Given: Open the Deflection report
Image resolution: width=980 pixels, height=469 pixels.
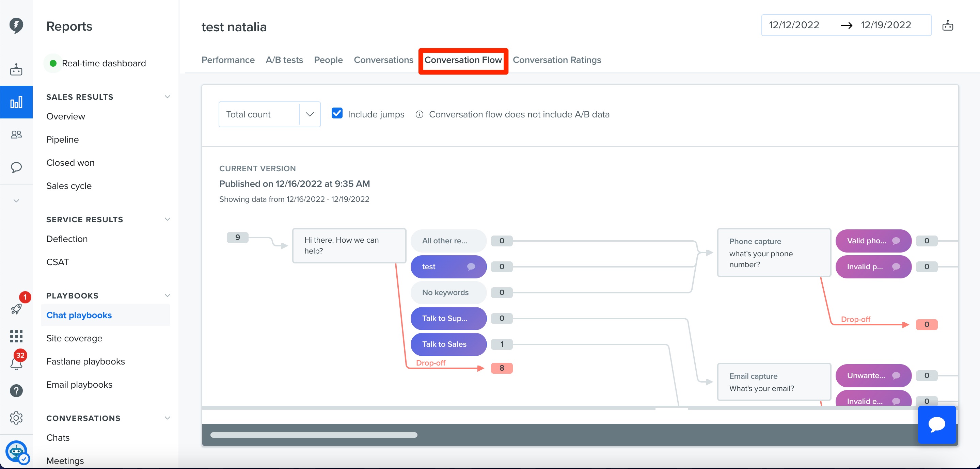Looking at the screenshot, I should tap(67, 239).
